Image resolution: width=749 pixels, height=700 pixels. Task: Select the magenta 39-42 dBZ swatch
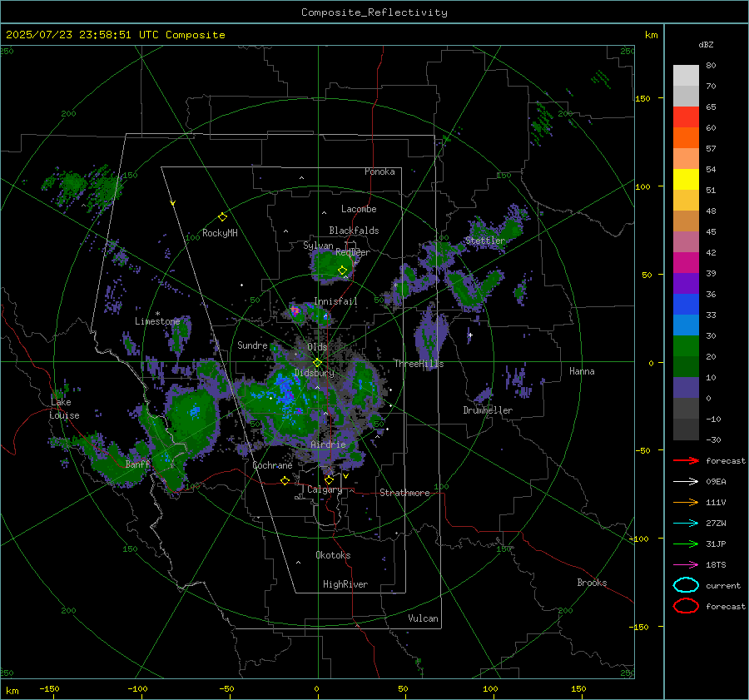[686, 263]
